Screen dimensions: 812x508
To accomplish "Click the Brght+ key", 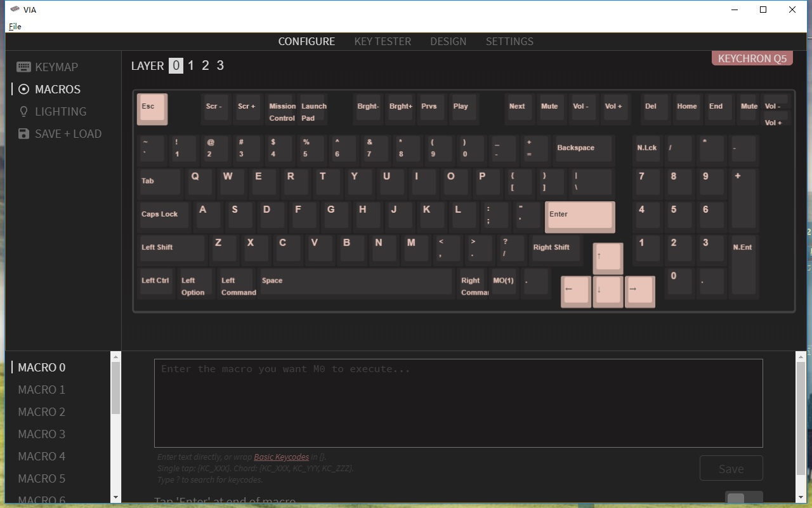I will (401, 109).
